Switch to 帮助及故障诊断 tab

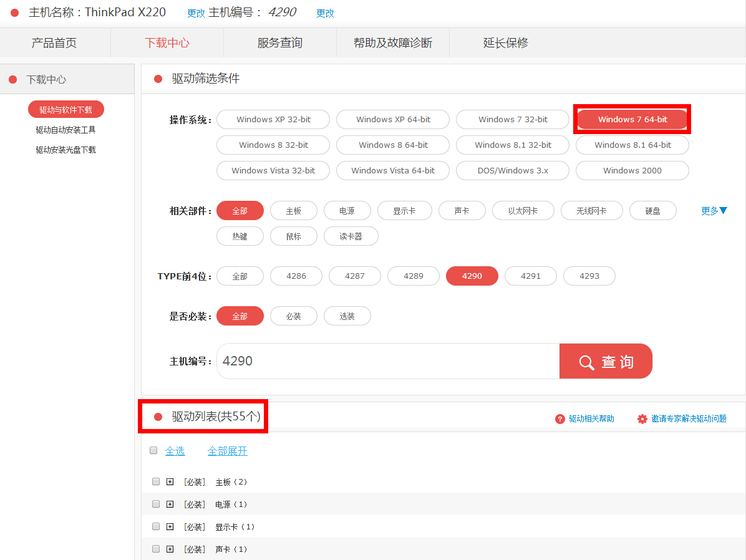click(x=392, y=43)
